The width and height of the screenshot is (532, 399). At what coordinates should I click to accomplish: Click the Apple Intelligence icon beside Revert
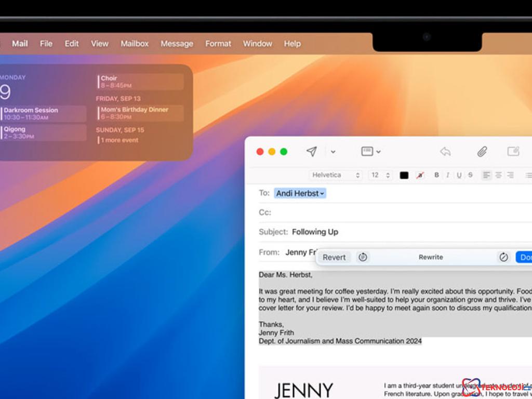click(363, 257)
